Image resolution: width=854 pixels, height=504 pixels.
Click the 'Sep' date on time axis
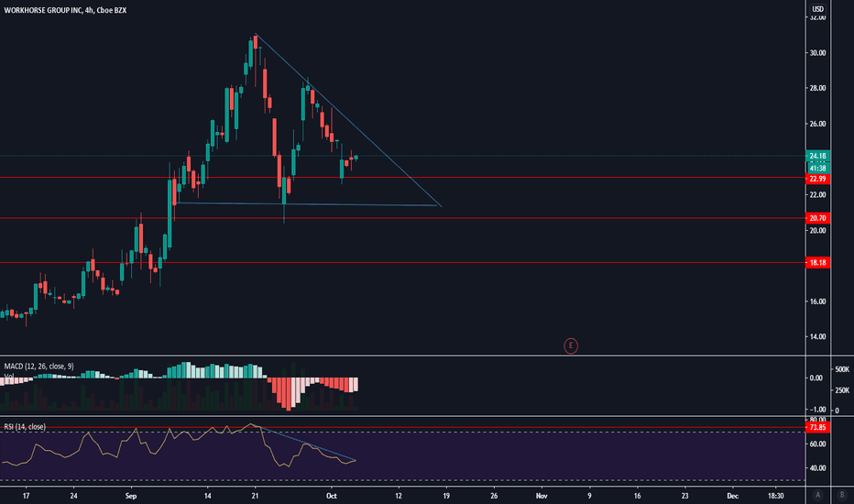tap(131, 496)
